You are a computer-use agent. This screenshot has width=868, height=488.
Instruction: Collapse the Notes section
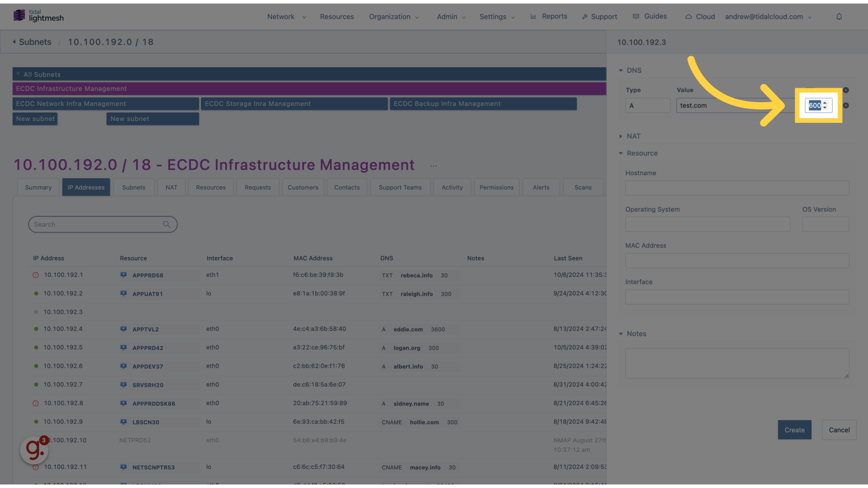click(621, 333)
